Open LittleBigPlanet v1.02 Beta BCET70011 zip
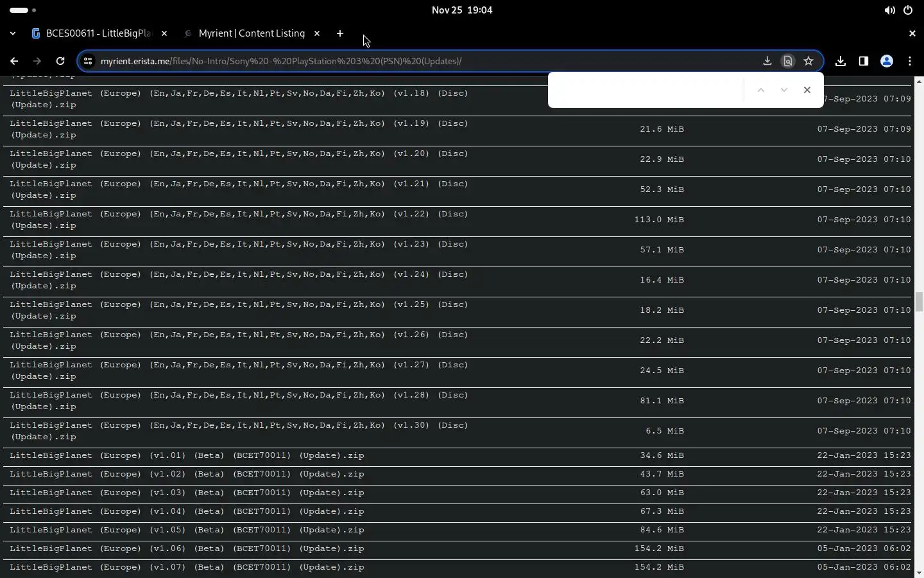 (187, 474)
